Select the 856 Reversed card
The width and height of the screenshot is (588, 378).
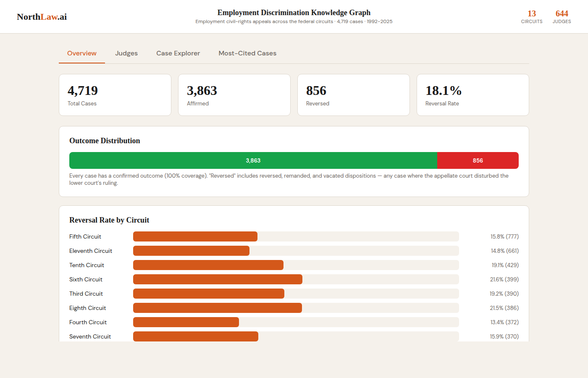pos(354,95)
